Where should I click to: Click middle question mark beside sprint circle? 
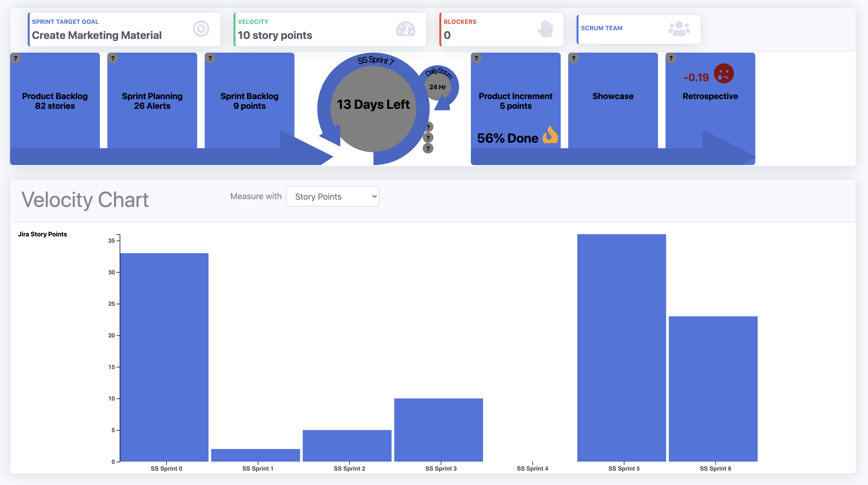[x=428, y=138]
